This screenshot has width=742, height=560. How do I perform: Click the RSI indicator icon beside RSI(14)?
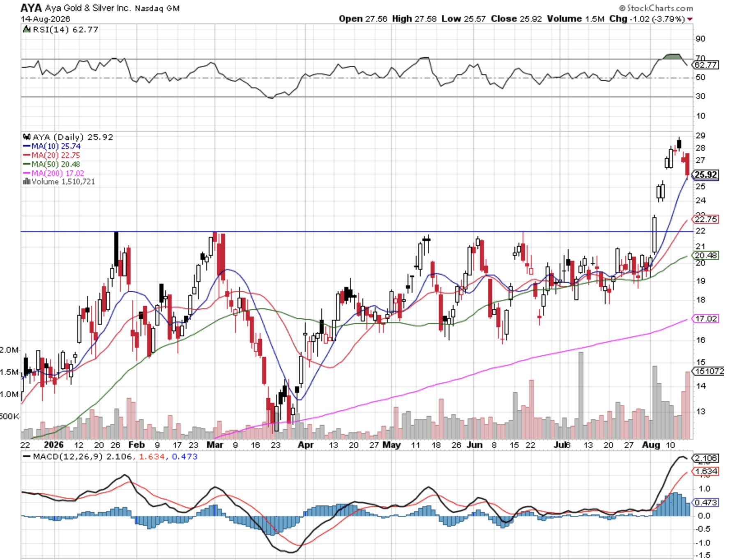pyautogui.click(x=27, y=30)
